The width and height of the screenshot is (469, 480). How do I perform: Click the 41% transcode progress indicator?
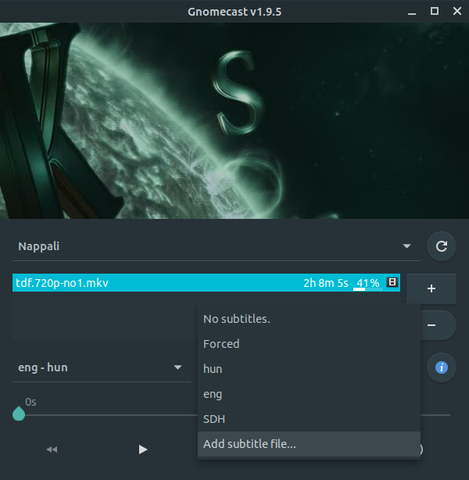click(368, 284)
